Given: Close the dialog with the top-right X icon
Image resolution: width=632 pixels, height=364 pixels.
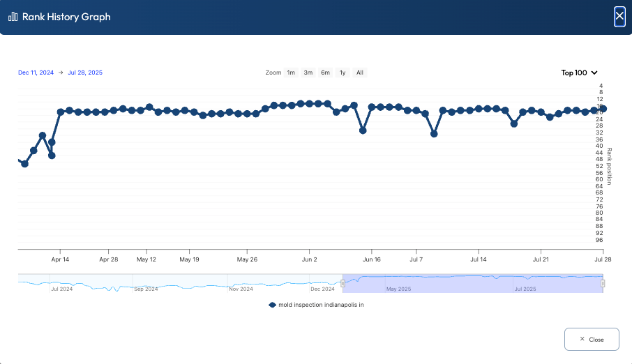Looking at the screenshot, I should [x=619, y=16].
